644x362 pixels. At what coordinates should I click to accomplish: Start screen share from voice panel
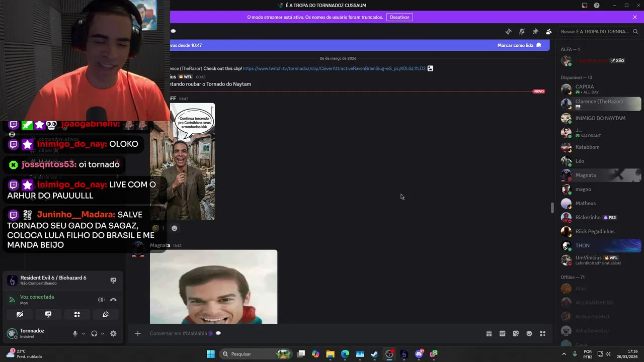pos(48,314)
